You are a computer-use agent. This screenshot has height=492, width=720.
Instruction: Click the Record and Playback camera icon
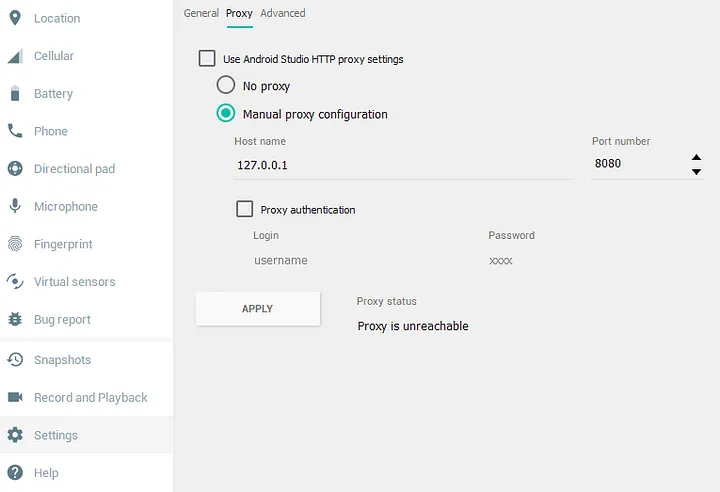[x=15, y=397]
